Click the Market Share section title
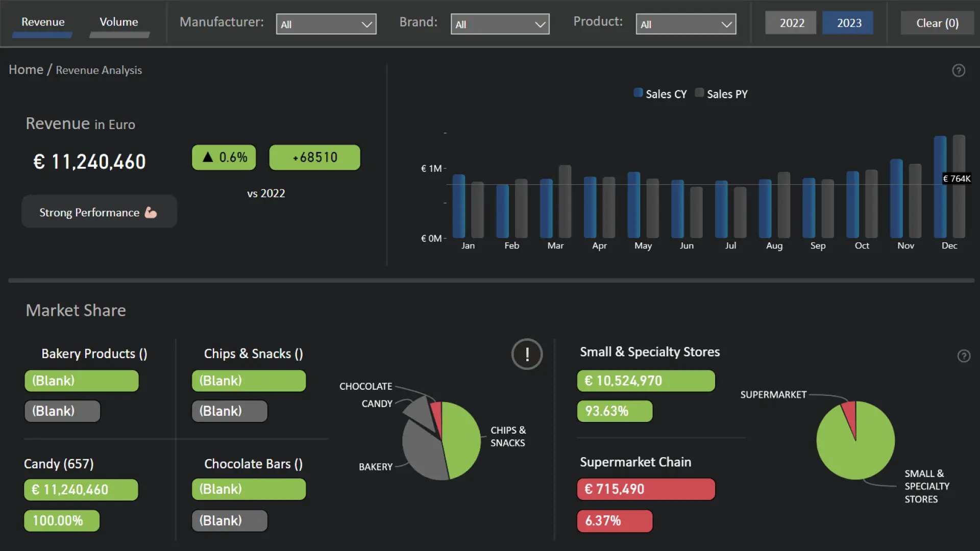This screenshot has height=551, width=980. point(76,310)
